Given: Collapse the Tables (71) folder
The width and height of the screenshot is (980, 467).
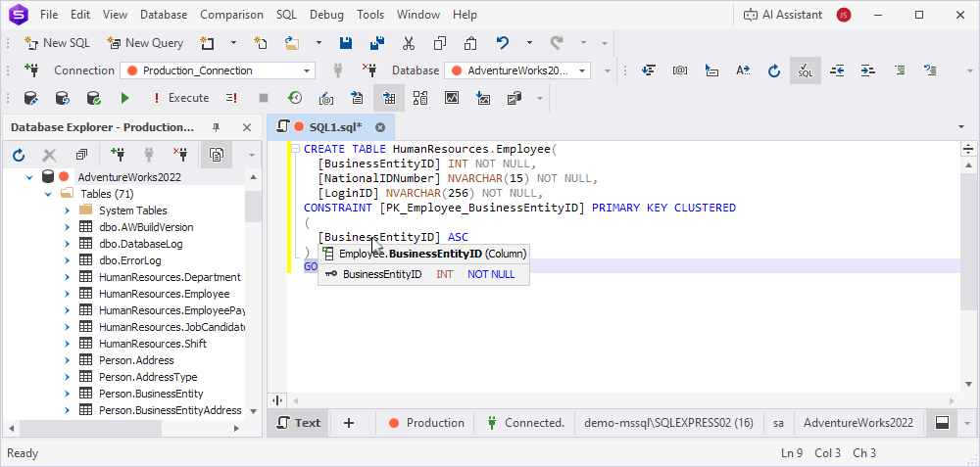Looking at the screenshot, I should [48, 194].
